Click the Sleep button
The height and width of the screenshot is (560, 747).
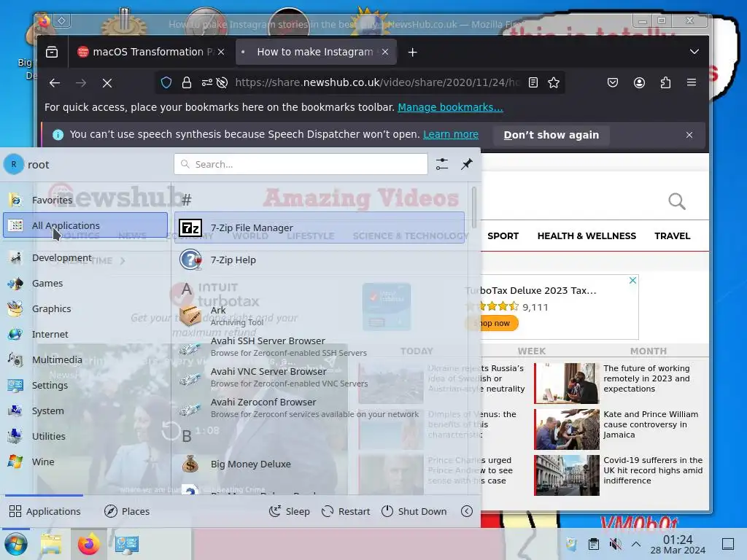click(289, 511)
